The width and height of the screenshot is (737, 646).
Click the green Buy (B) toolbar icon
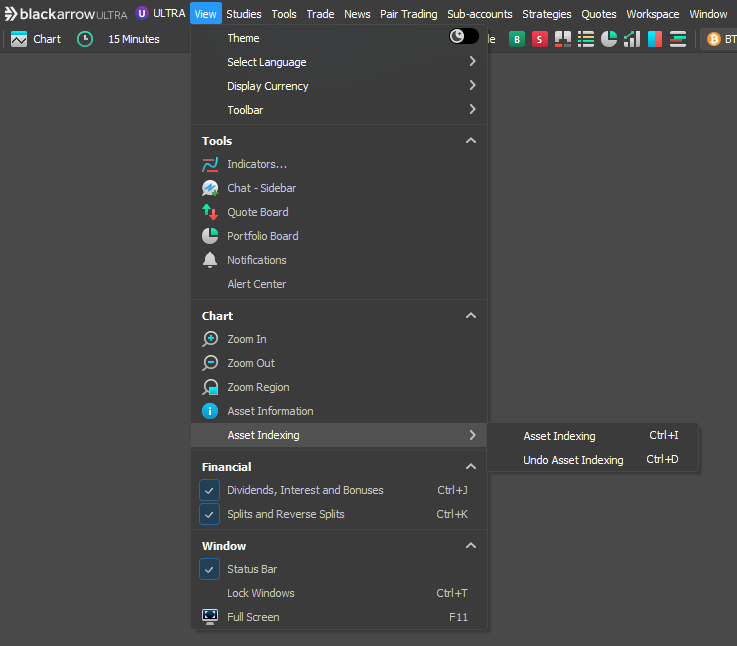click(x=517, y=39)
